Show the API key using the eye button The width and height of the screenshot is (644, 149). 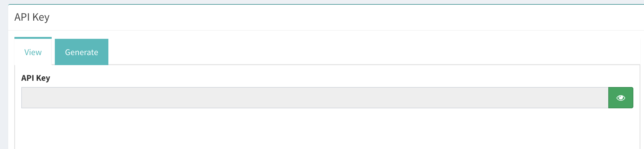[x=621, y=98]
